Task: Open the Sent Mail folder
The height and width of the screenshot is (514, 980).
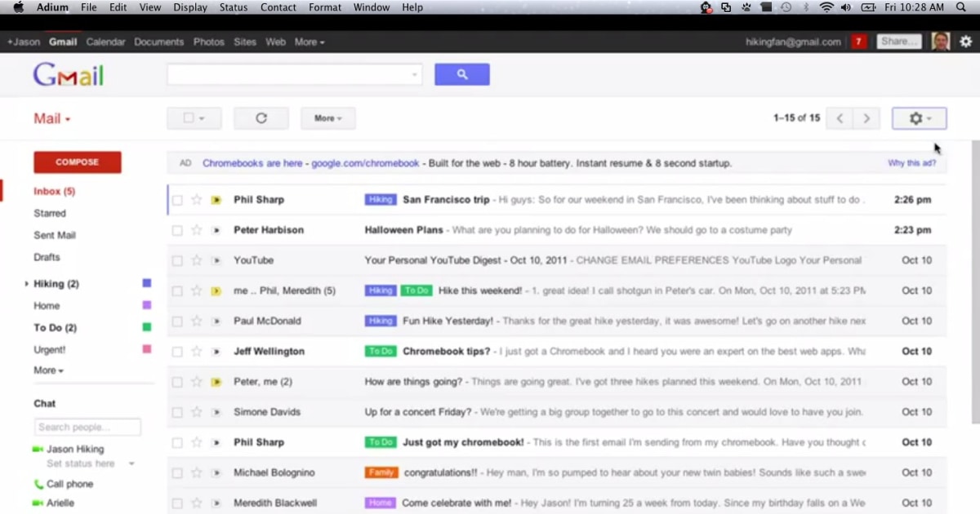Action: pyautogui.click(x=55, y=236)
